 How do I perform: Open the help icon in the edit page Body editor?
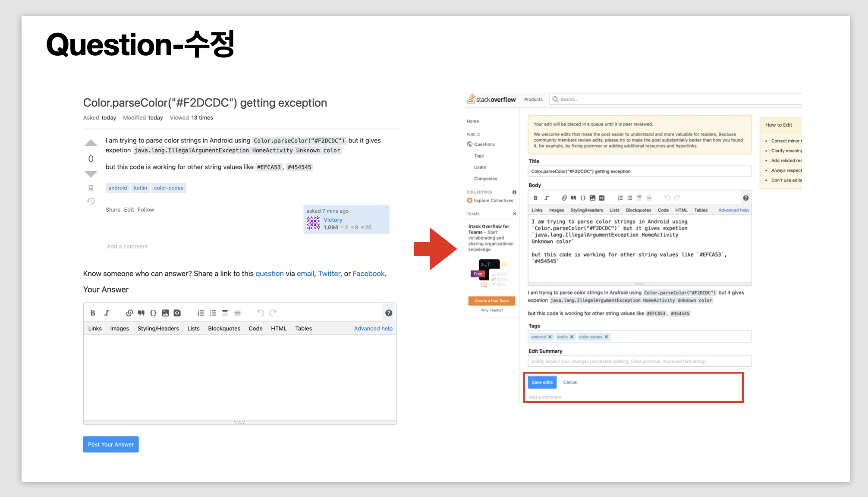coord(745,198)
